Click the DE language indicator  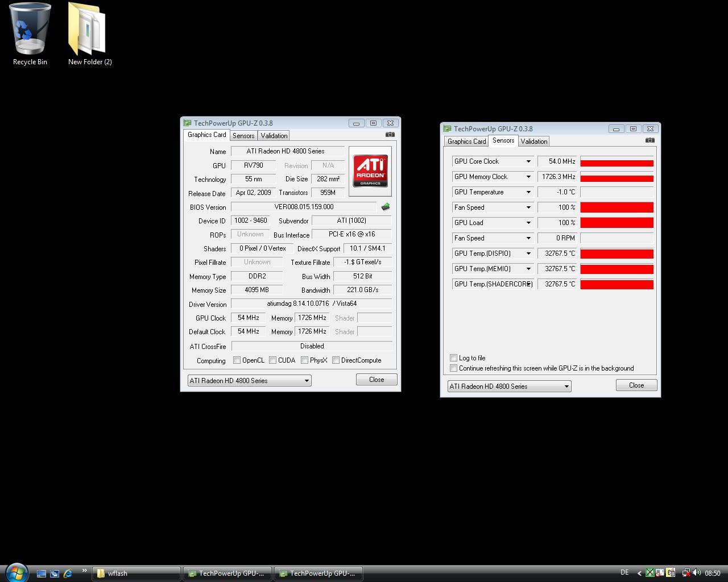pos(624,573)
